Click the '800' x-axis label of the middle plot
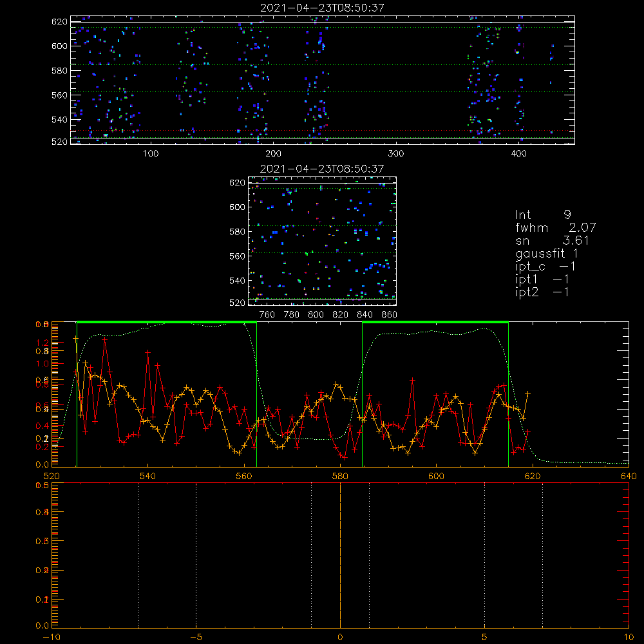The image size is (644, 644). (x=316, y=315)
